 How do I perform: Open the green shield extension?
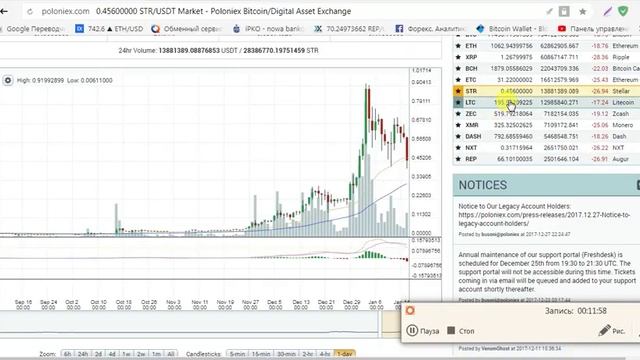[x=623, y=11]
